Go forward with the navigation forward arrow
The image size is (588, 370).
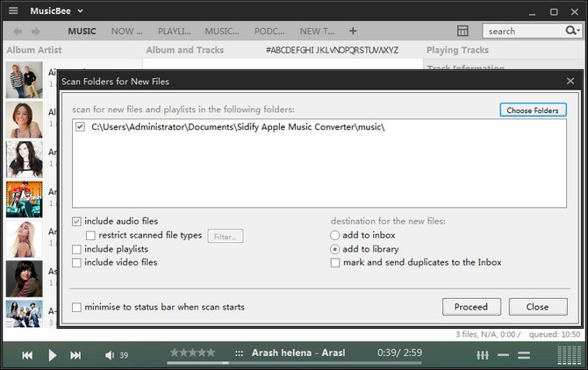(36, 31)
